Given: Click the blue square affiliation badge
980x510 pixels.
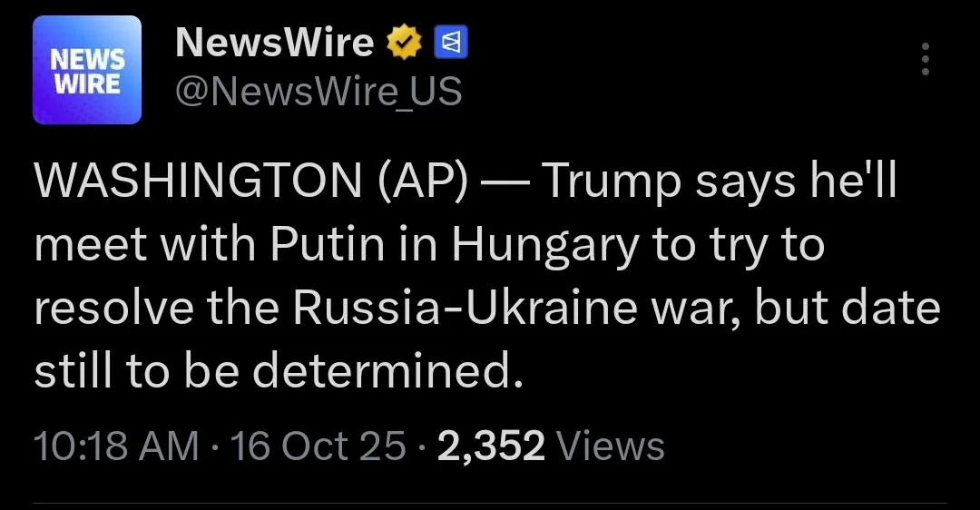Looking at the screenshot, I should pyautogui.click(x=451, y=43).
